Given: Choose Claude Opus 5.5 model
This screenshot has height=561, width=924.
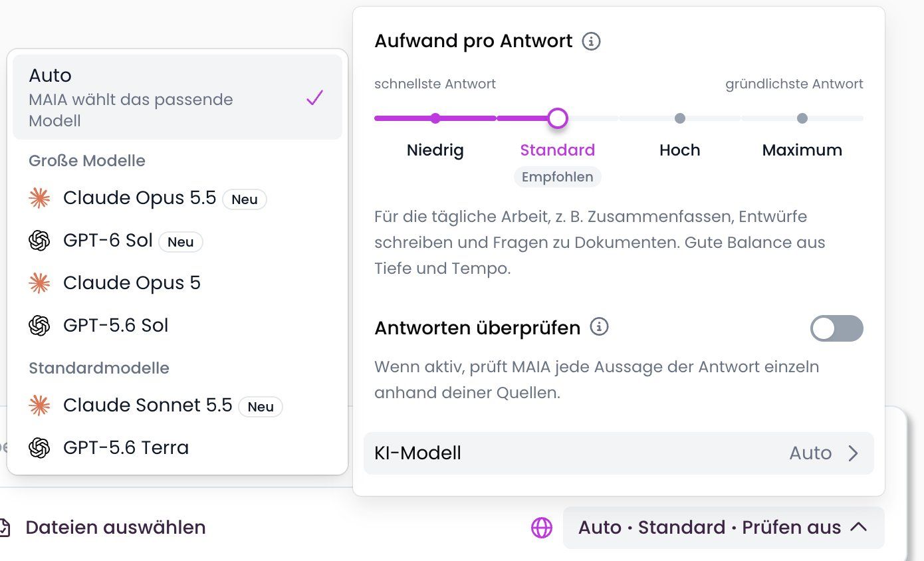Looking at the screenshot, I should tap(177, 198).
